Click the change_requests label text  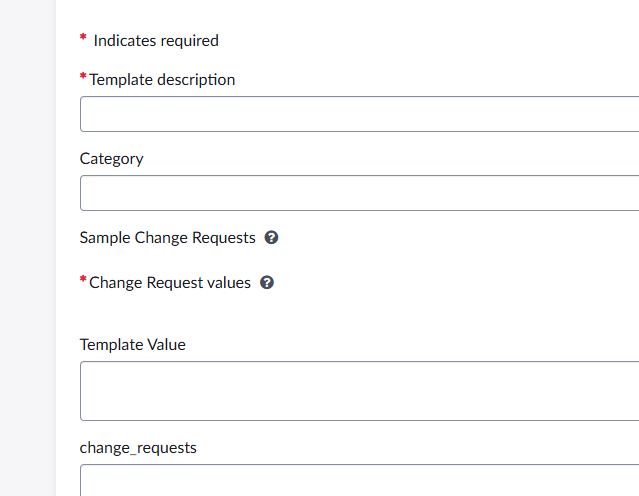click(x=138, y=448)
